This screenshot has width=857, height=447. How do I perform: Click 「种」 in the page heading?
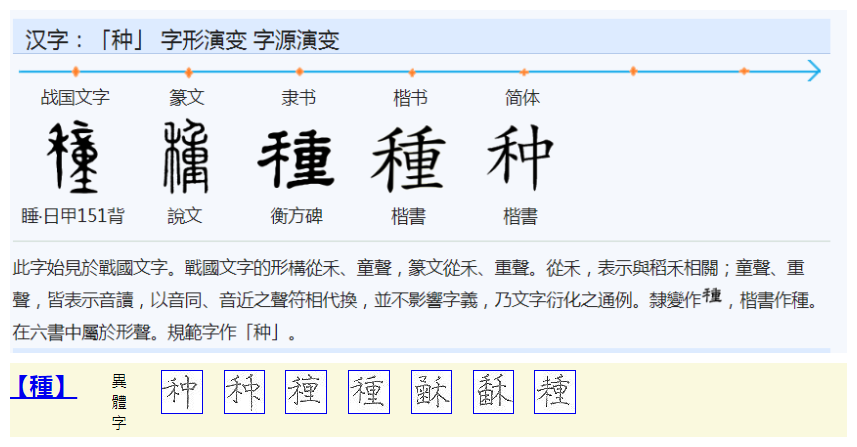point(122,40)
